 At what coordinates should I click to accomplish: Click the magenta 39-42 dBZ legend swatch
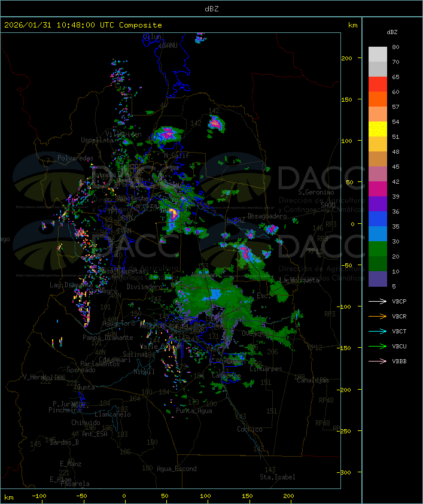(x=378, y=189)
